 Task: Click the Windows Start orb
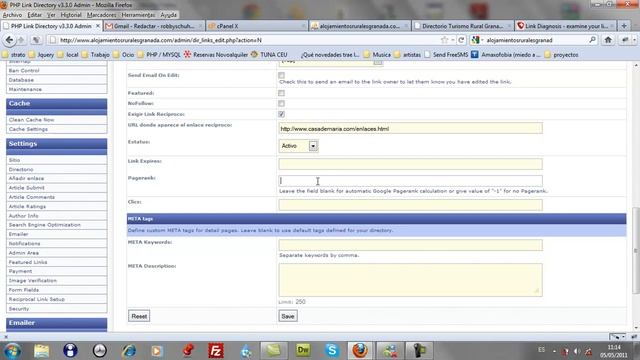12,351
